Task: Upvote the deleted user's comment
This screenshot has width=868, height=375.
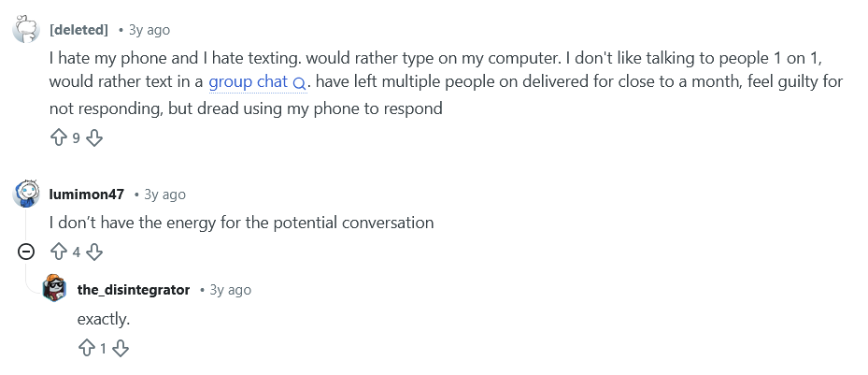Action: coord(59,138)
